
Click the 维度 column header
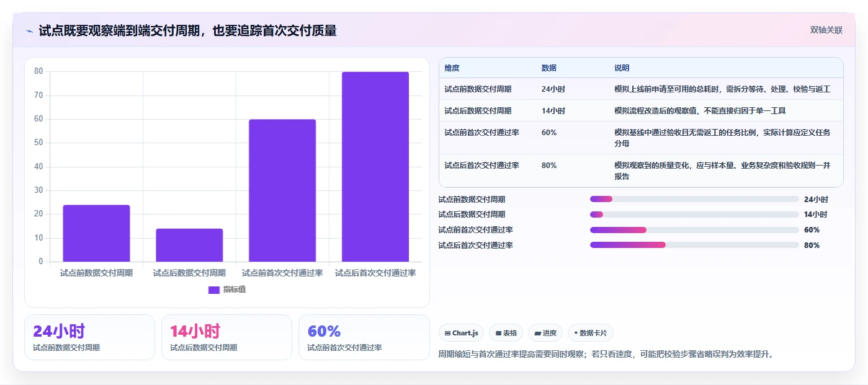[452, 68]
